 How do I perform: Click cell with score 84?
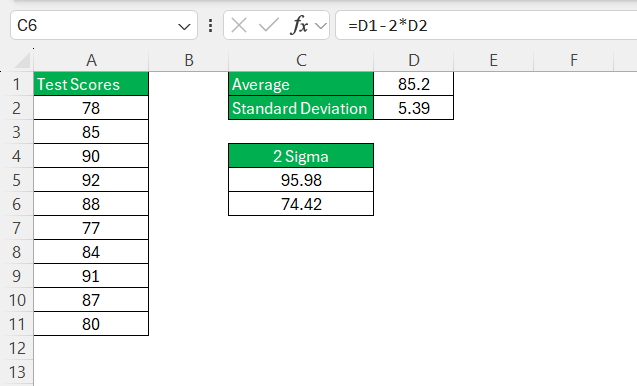91,252
